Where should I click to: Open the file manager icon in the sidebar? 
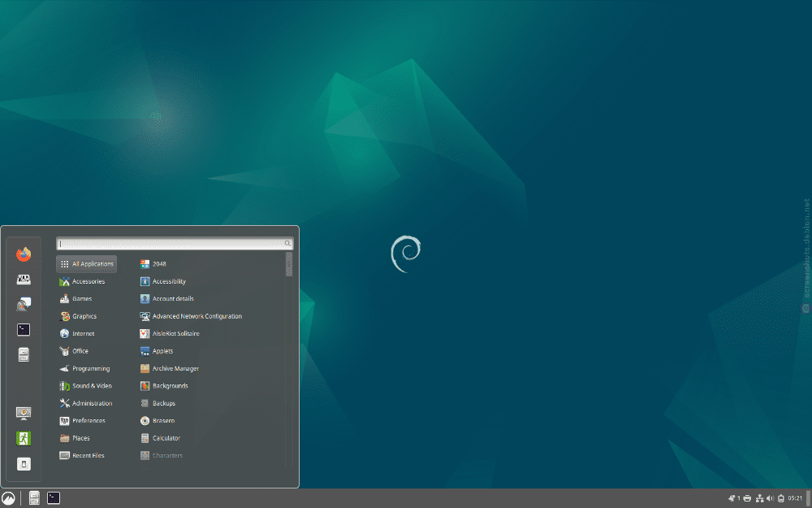[24, 355]
